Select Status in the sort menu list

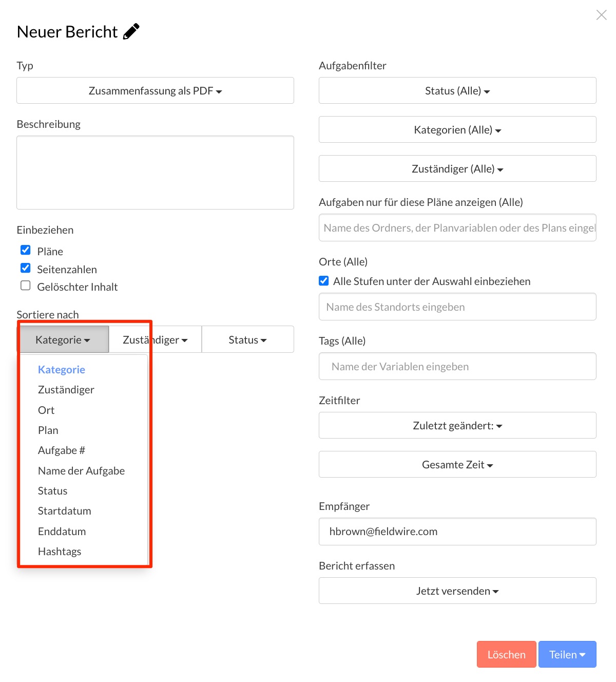coord(53,491)
